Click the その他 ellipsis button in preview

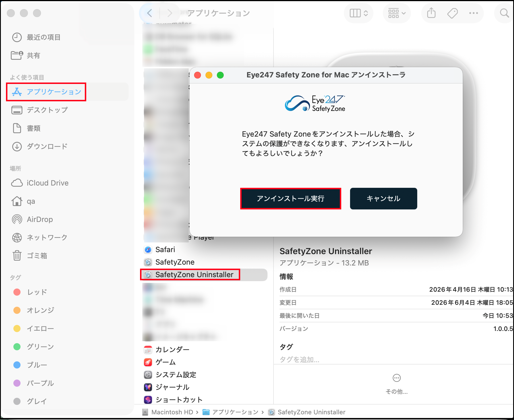(396, 378)
